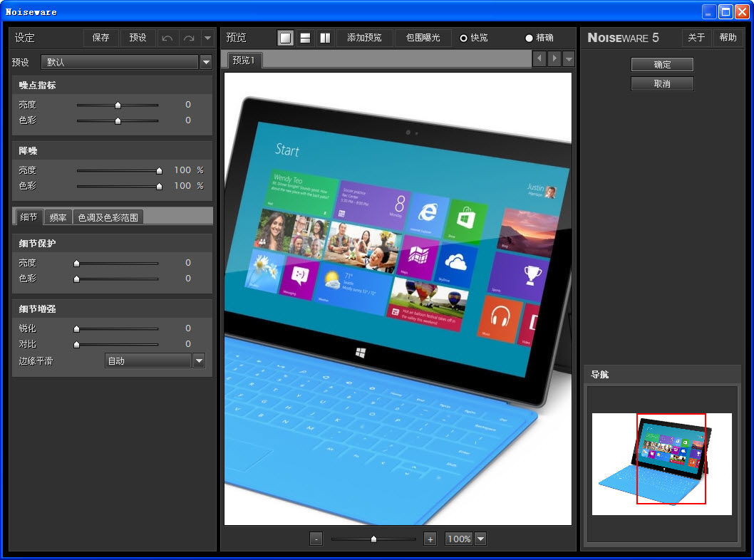Open the 帮助 menu
This screenshot has width=754, height=560.
728,38
